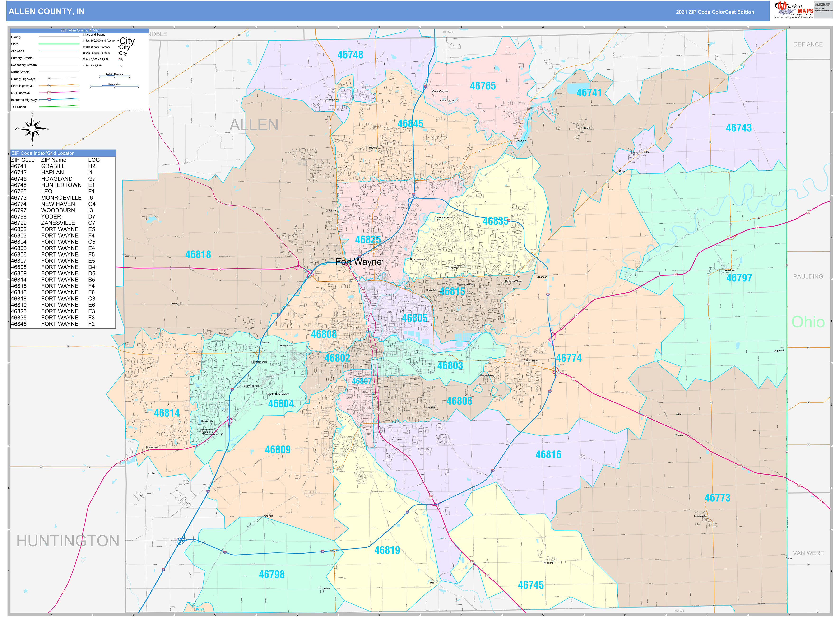The width and height of the screenshot is (840, 617).
Task: Click the 46802 ZIP label on the map
Action: [x=337, y=358]
